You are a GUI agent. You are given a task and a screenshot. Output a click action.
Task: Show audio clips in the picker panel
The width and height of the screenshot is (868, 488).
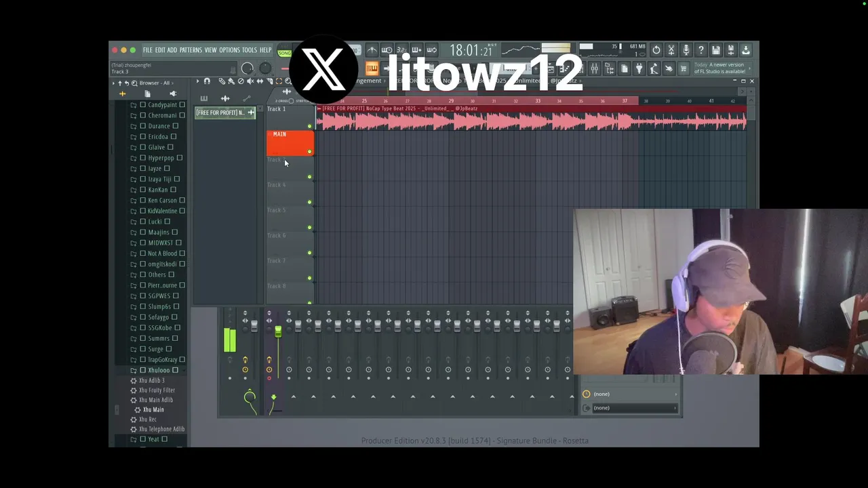[225, 98]
